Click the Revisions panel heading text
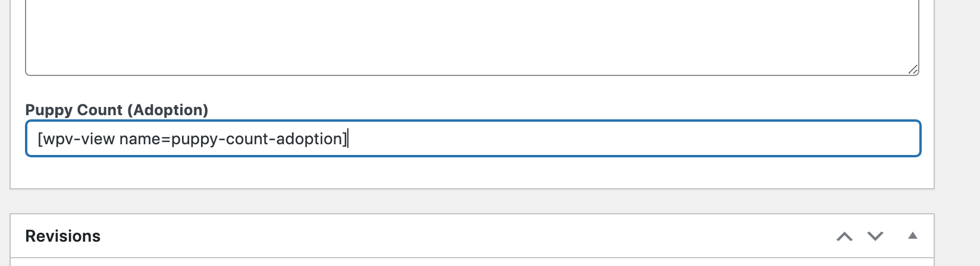 tap(63, 236)
